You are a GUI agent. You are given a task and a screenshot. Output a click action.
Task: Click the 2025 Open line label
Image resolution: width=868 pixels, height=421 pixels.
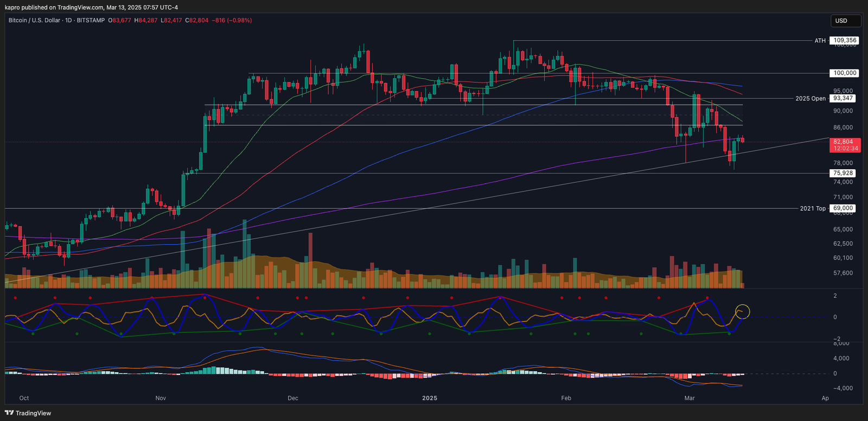tap(810, 99)
